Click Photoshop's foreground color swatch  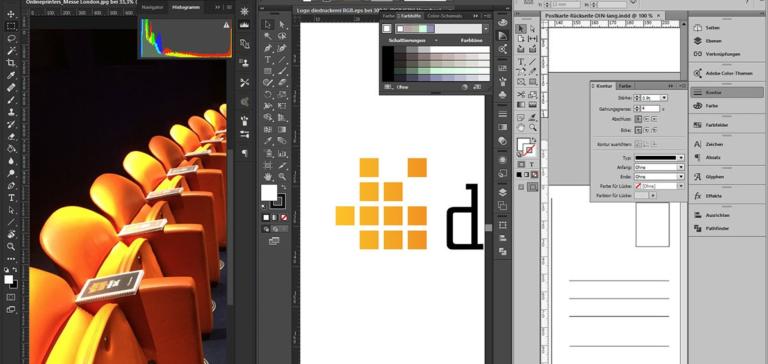point(8,279)
